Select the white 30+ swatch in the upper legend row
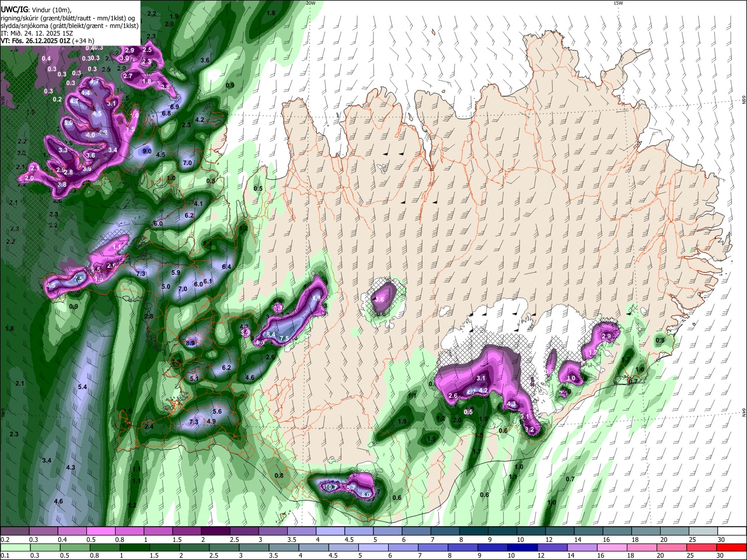 (732, 531)
